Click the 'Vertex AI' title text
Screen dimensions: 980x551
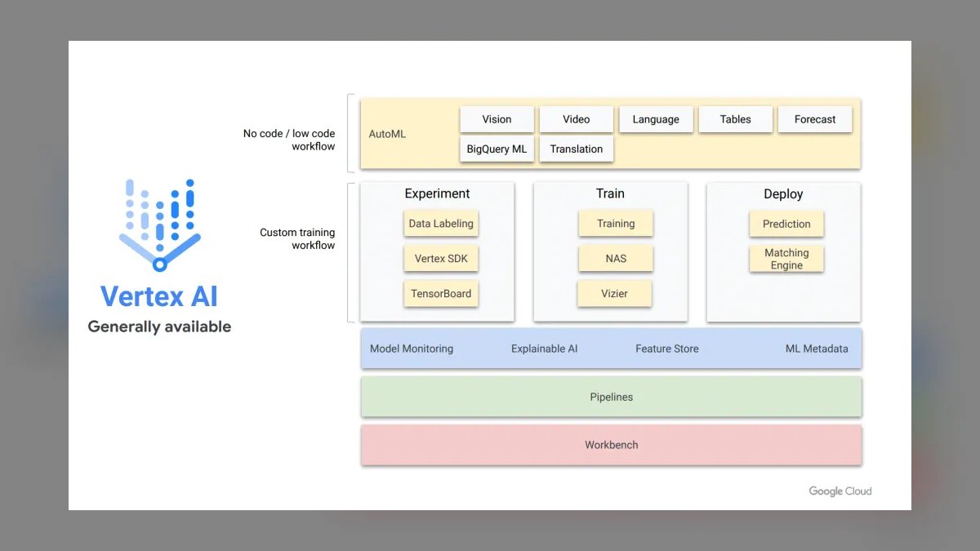coord(159,296)
